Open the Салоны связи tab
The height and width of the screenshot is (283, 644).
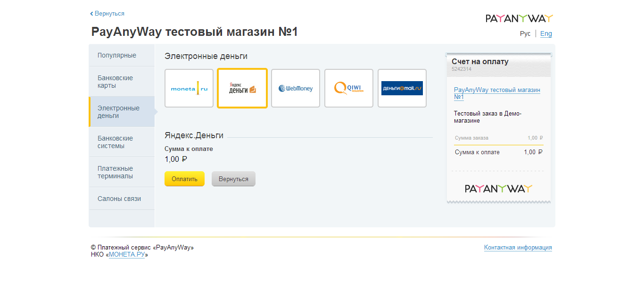119,199
